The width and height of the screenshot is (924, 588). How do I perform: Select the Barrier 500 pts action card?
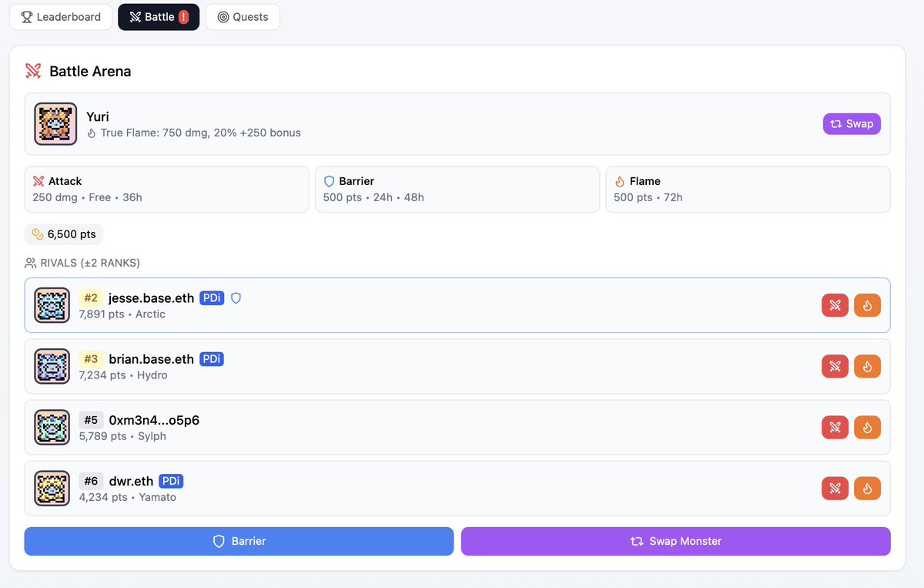coord(457,189)
